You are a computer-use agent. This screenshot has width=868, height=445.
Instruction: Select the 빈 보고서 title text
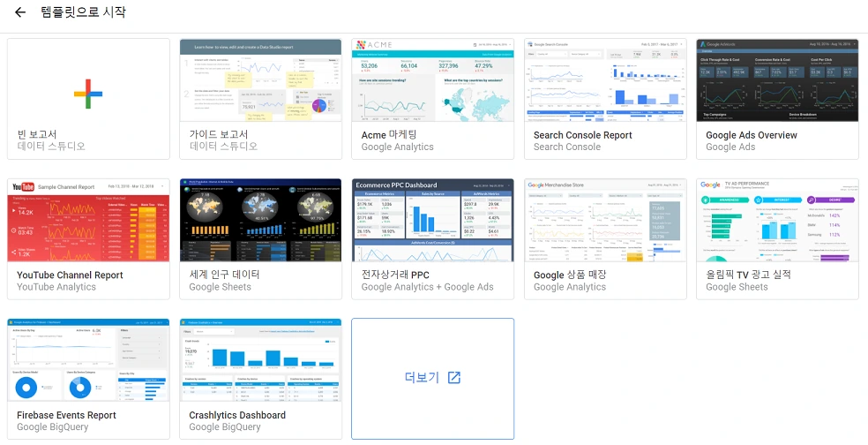(x=36, y=135)
